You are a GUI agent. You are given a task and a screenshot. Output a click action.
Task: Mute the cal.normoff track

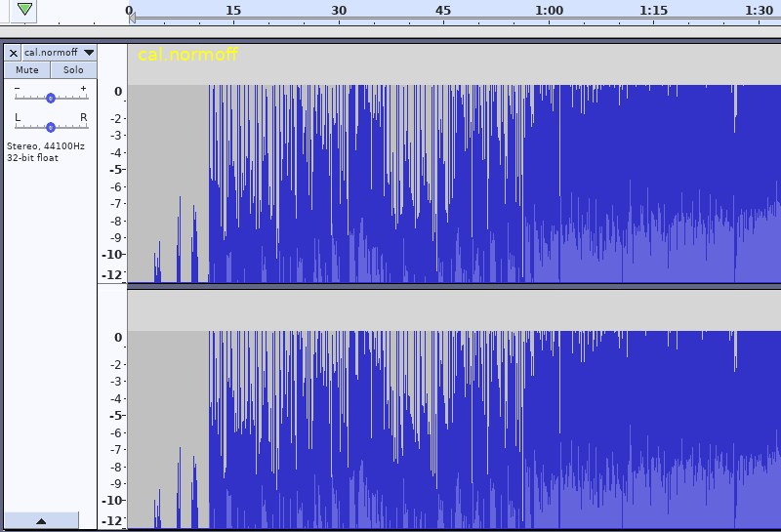(x=27, y=70)
